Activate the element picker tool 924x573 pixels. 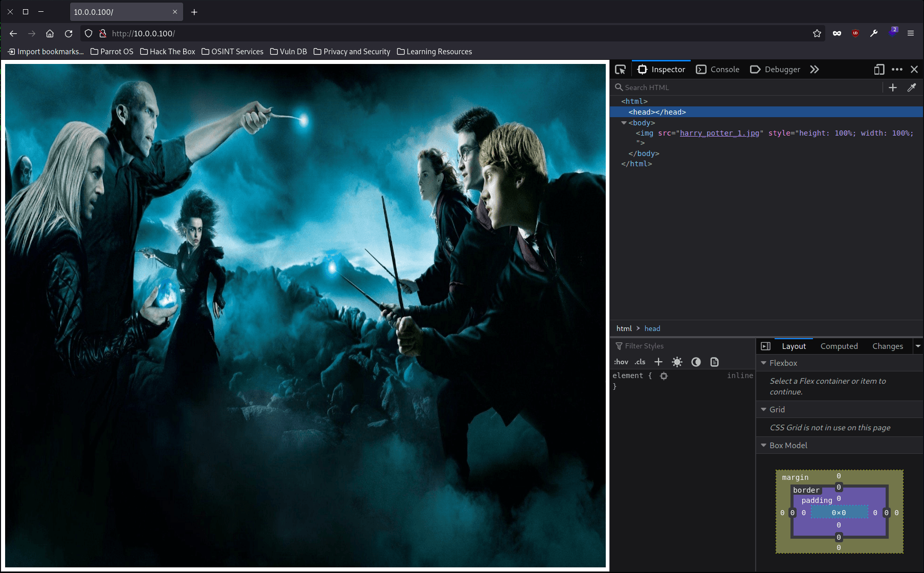(620, 70)
